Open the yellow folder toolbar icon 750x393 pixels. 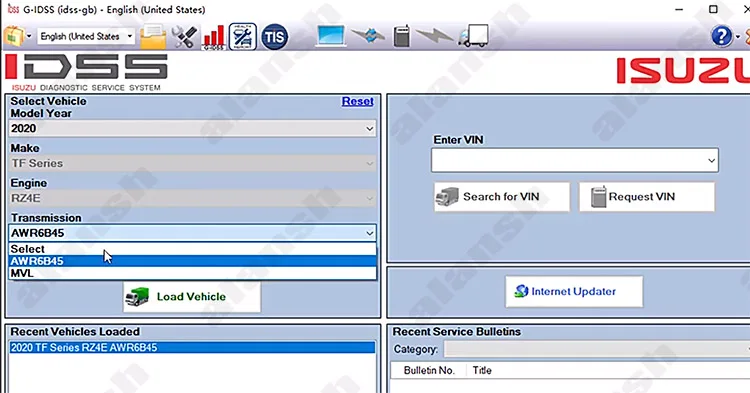click(153, 37)
